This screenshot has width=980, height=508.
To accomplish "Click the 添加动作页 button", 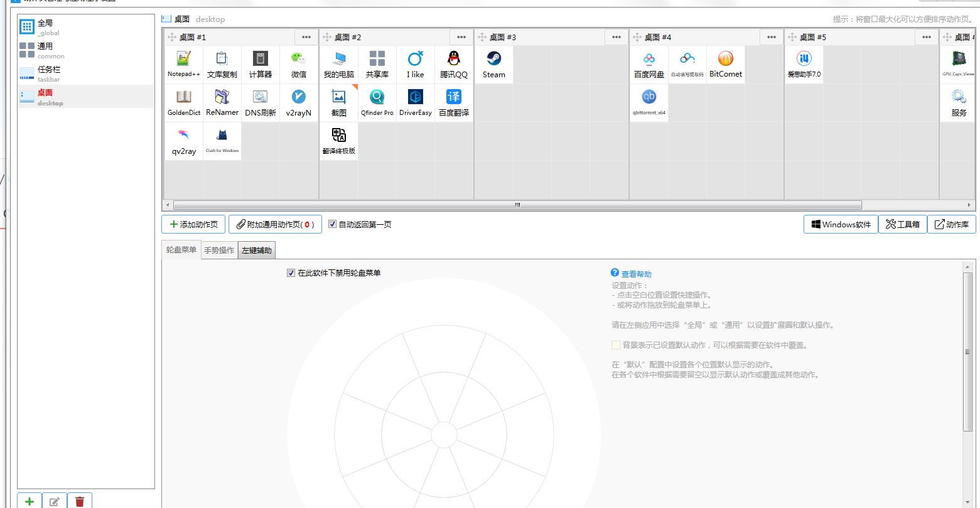I will 193,224.
